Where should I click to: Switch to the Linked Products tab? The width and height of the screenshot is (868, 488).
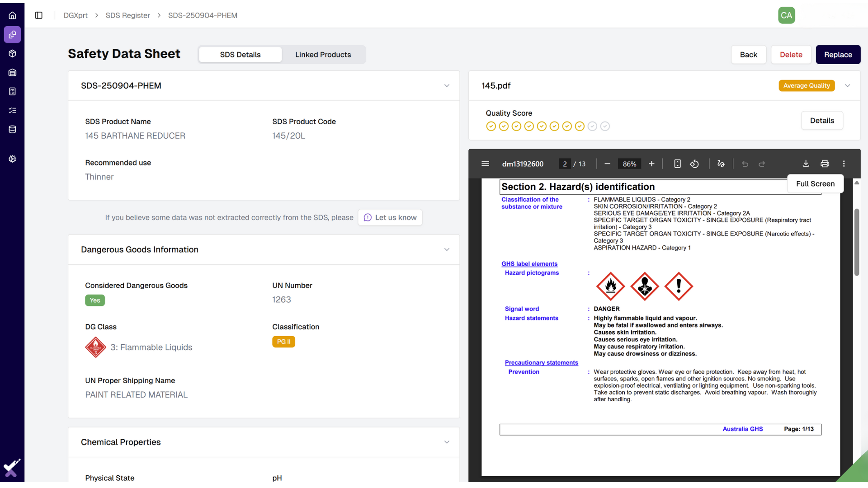tap(323, 54)
